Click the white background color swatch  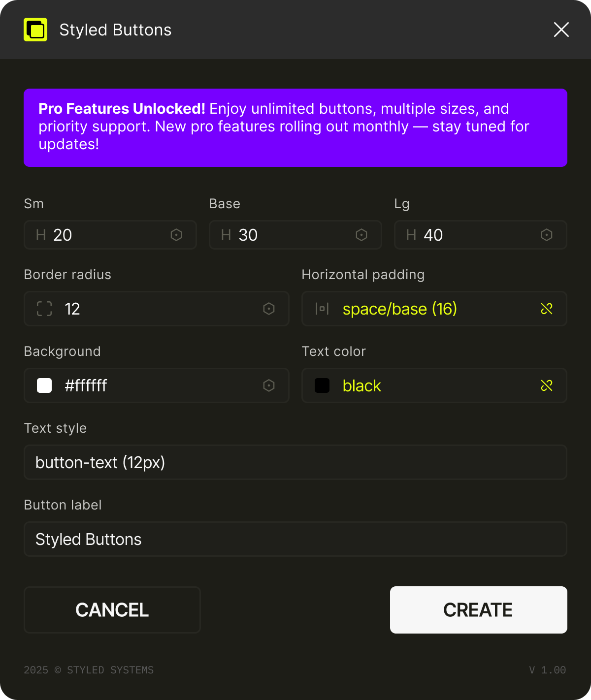point(44,385)
